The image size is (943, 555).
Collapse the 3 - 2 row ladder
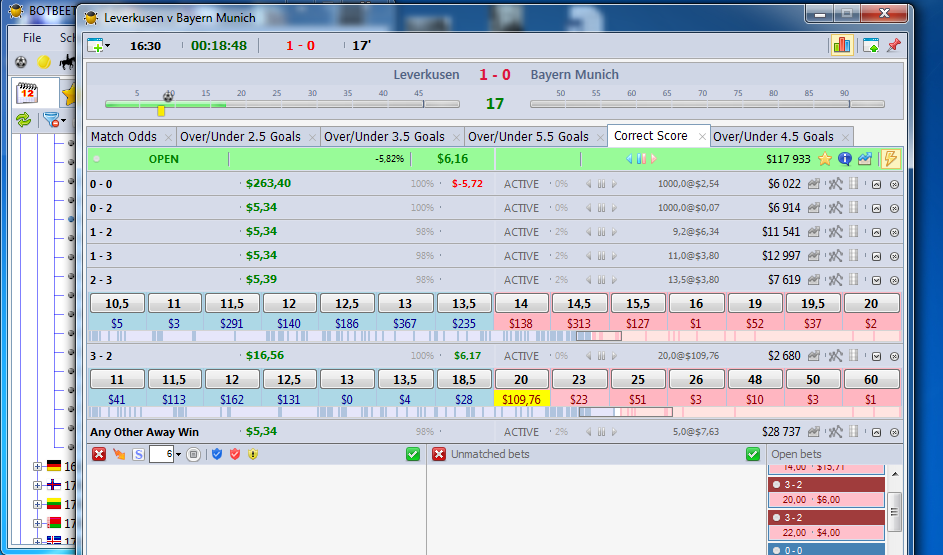coord(876,356)
